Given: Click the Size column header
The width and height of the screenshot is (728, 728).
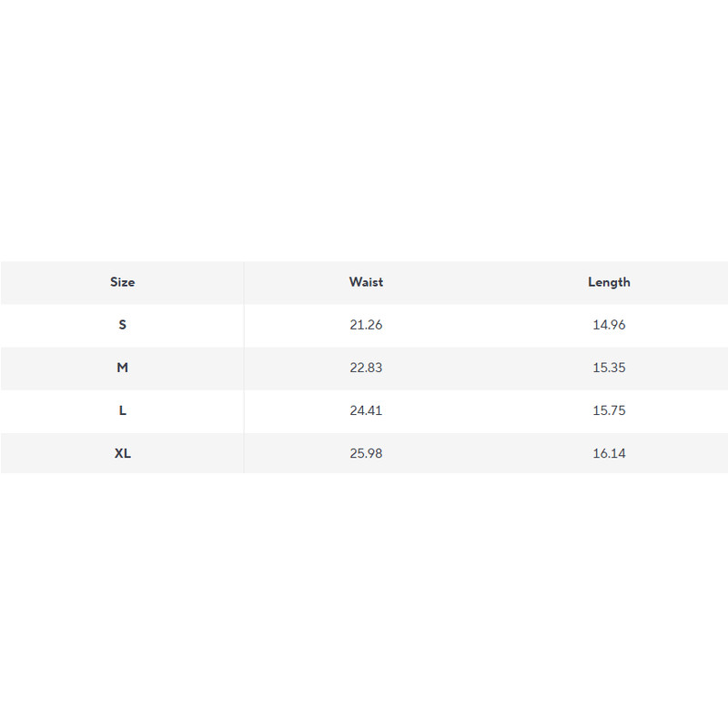Looking at the screenshot, I should coord(122,282).
